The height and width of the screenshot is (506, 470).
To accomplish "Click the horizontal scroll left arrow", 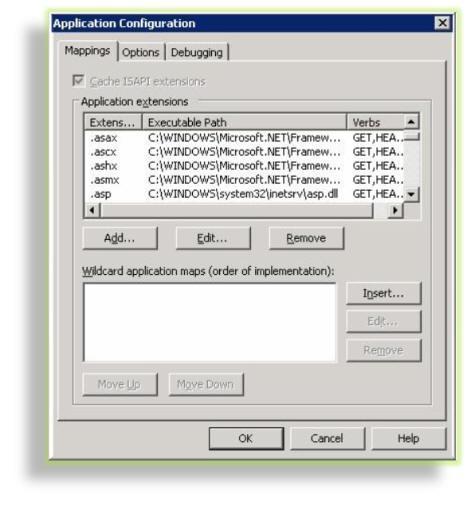I will (x=92, y=210).
